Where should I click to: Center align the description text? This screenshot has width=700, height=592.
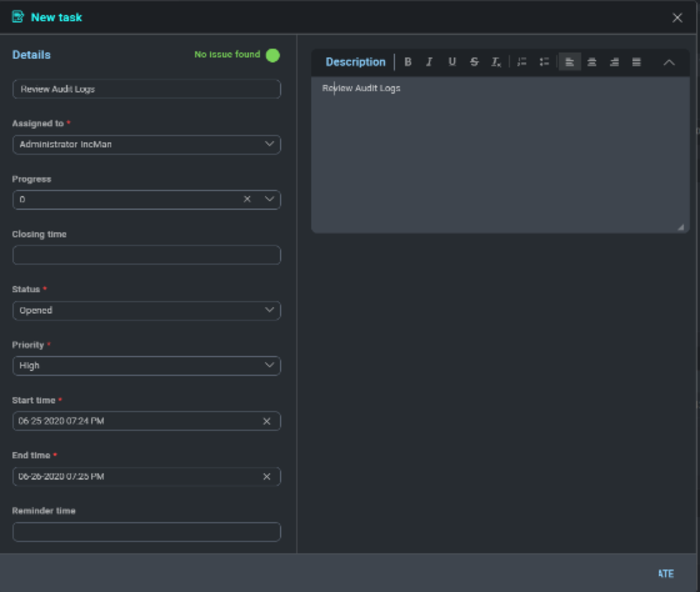[592, 62]
